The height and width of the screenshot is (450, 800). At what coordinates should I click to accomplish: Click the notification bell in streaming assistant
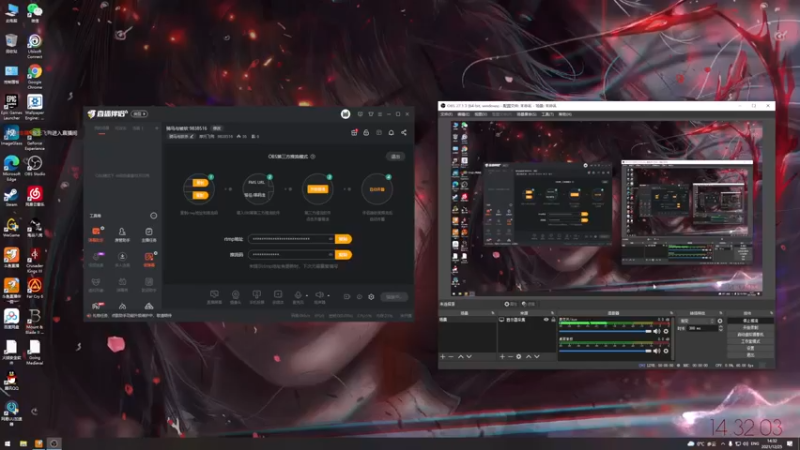(391, 133)
